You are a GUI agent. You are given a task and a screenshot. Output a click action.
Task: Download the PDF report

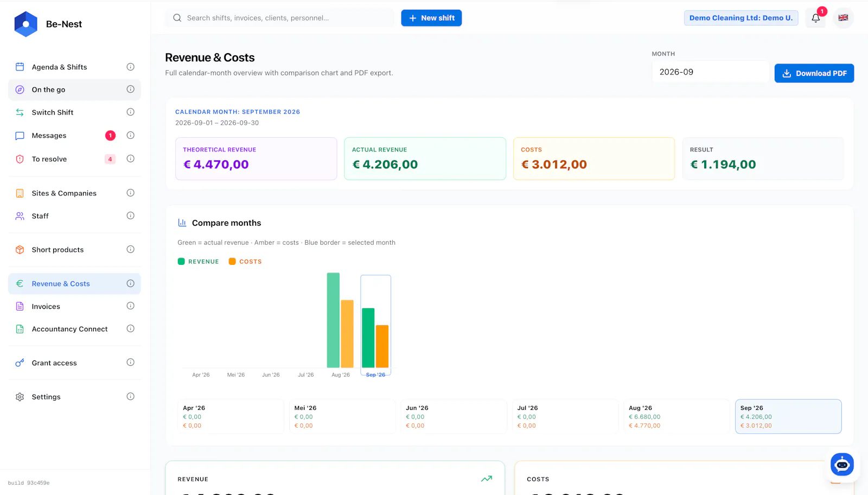[814, 73]
